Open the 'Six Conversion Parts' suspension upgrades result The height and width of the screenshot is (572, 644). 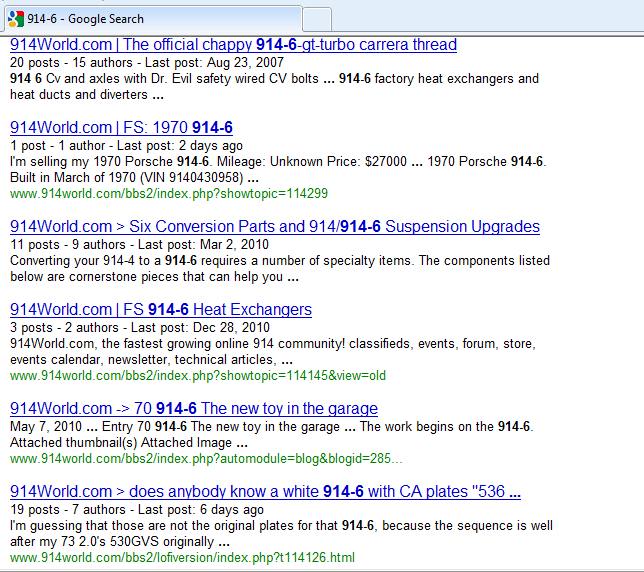[x=274, y=227]
